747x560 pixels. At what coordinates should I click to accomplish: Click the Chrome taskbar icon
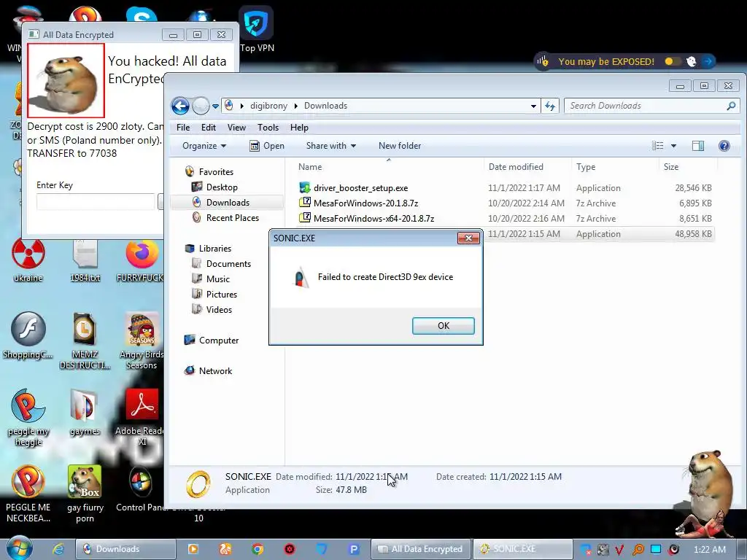tap(258, 549)
